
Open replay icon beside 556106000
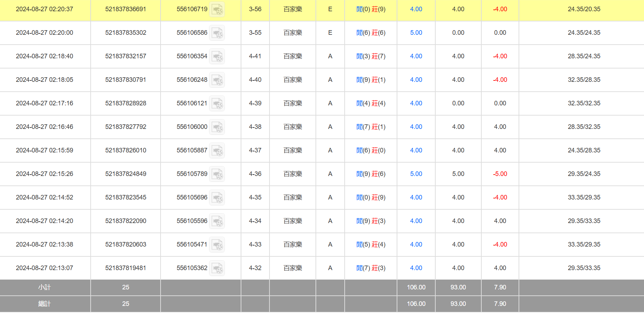pyautogui.click(x=217, y=127)
